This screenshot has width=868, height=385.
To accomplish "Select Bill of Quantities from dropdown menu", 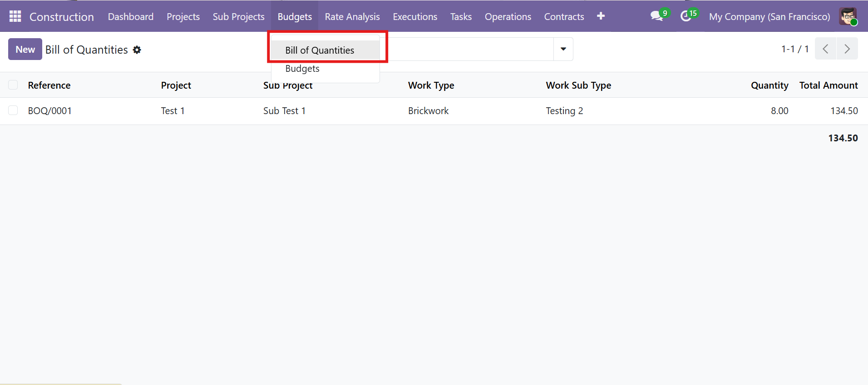I will point(320,50).
